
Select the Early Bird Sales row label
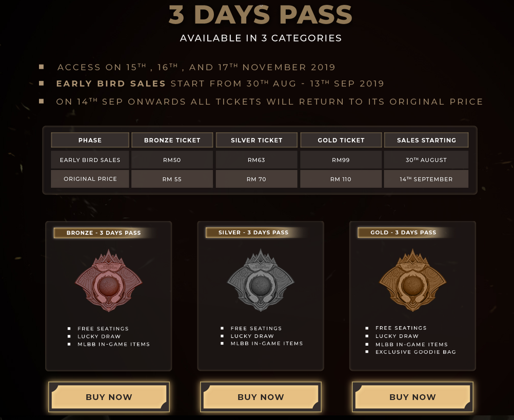click(90, 160)
